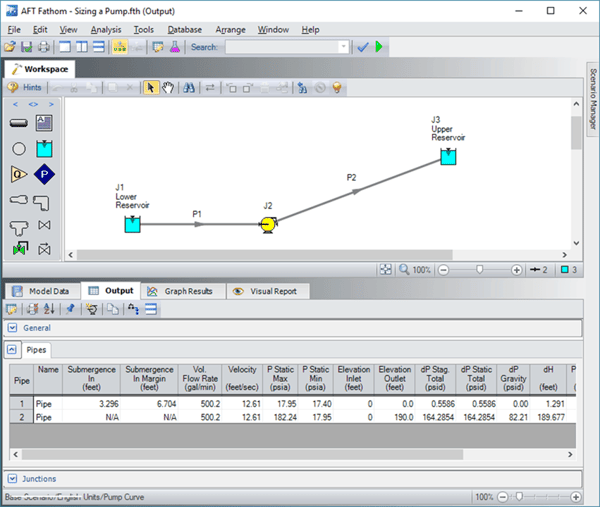Click the Pipes table horizontal scrollbar

click(242, 455)
